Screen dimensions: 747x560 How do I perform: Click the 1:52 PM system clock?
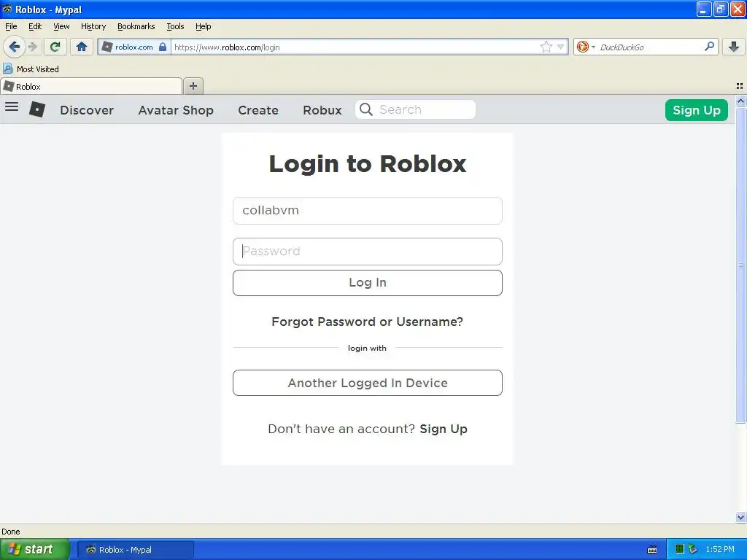tap(720, 549)
